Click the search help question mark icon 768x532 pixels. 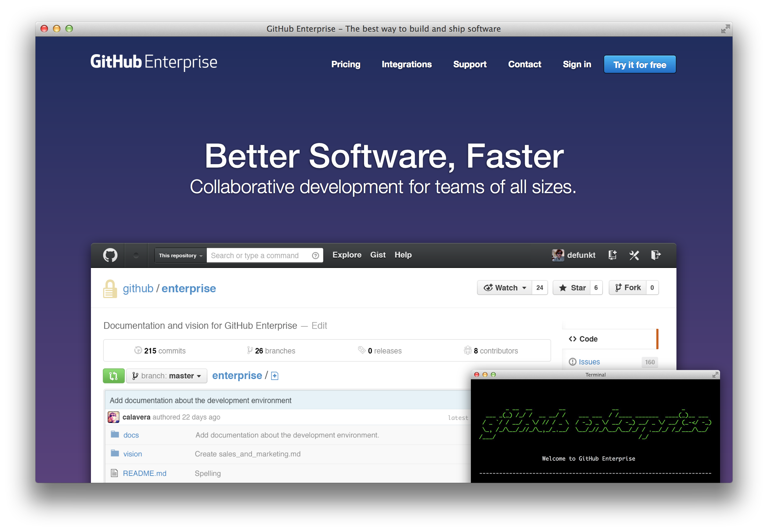coord(315,256)
